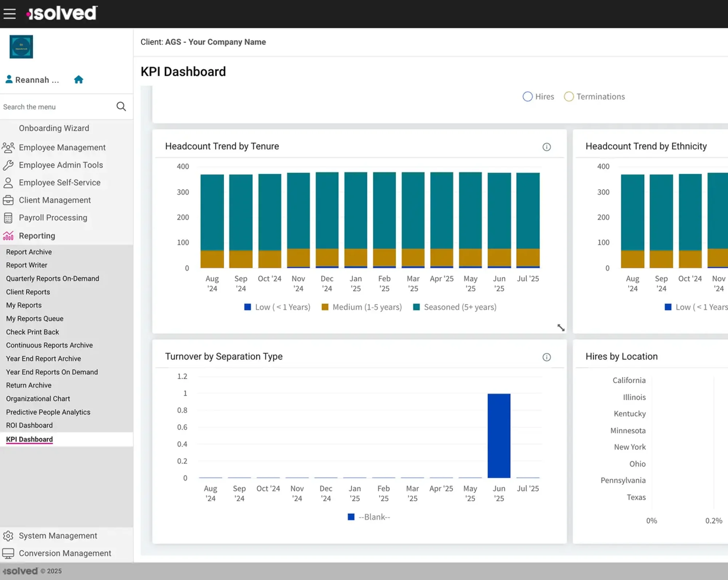This screenshot has width=728, height=580.
Task: Select KPI Dashboard in the sidebar
Action: [x=29, y=439]
